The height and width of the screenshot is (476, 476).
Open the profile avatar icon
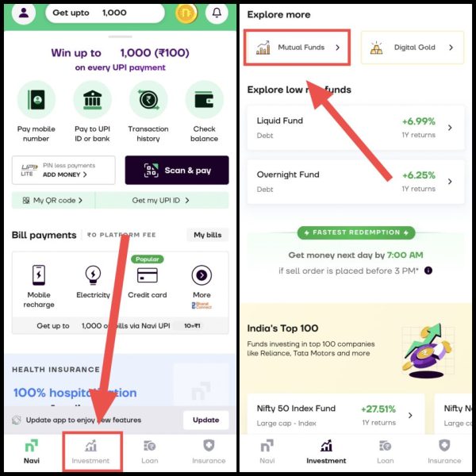(24, 13)
